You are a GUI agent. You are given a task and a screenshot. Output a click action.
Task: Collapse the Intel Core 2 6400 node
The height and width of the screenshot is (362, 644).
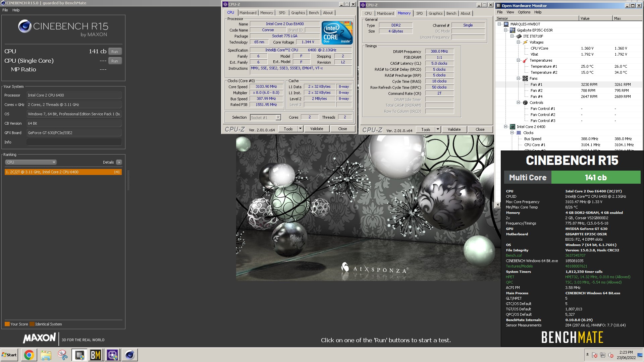pyautogui.click(x=505, y=127)
